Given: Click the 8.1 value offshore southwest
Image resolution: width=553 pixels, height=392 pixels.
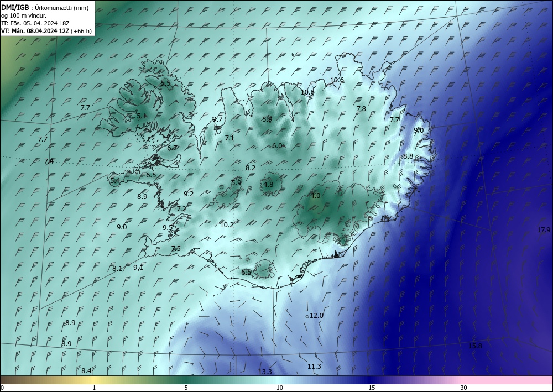Looking at the screenshot, I should (x=117, y=268).
